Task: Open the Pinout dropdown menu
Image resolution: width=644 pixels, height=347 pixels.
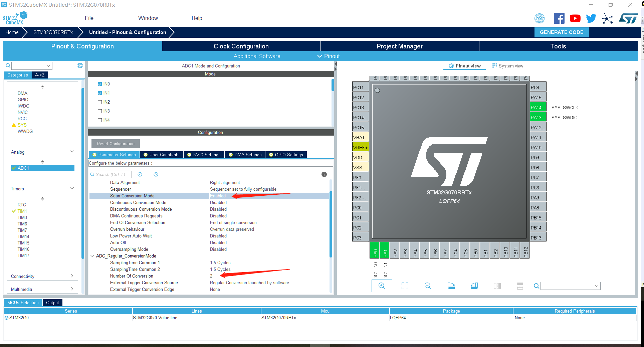Action: point(329,56)
